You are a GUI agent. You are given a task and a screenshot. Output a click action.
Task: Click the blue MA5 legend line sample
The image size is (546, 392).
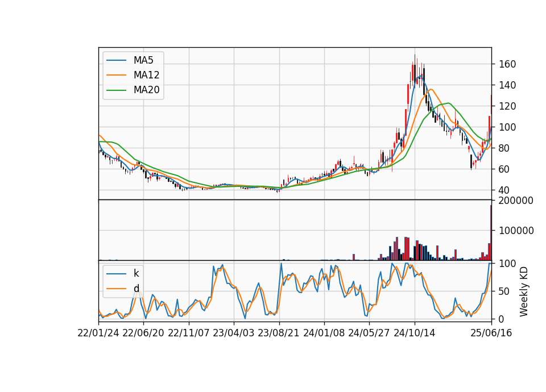[x=116, y=60]
